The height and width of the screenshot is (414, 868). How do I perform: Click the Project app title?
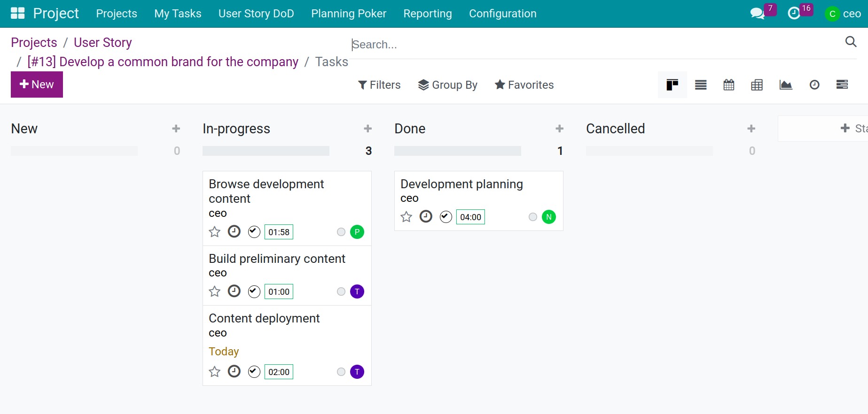point(56,13)
